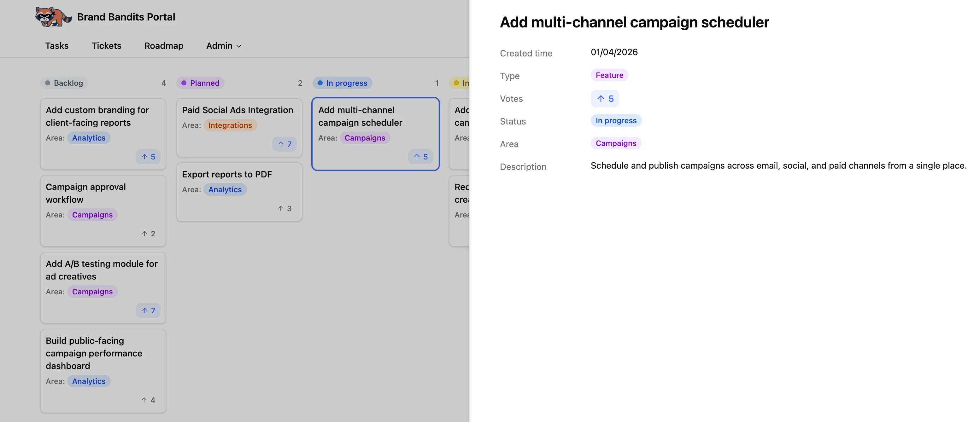Viewport: 980px width, 422px height.
Task: Open the Admin dropdown menu
Action: point(223,46)
